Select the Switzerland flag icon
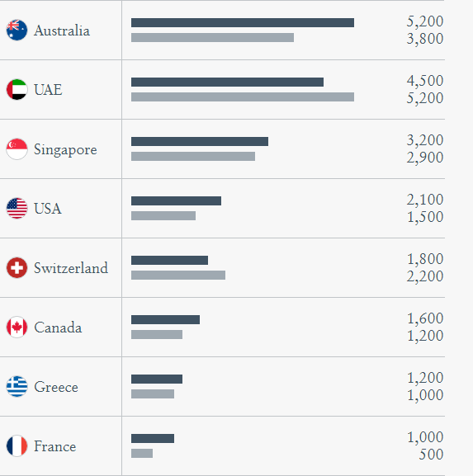Image resolution: width=473 pixels, height=476 pixels. 17,268
